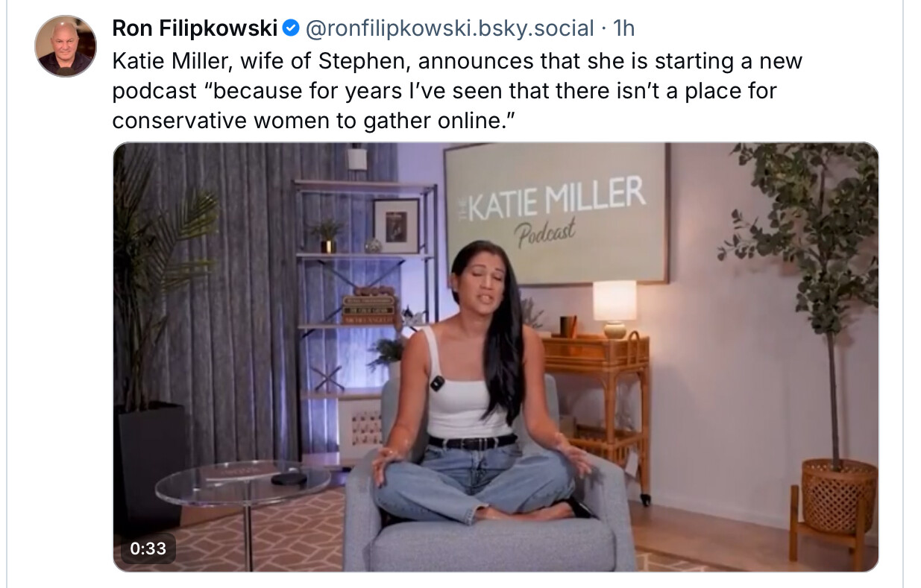Click the post text about conservative women
Image resolution: width=921 pixels, height=588 pixels.
click(x=313, y=120)
